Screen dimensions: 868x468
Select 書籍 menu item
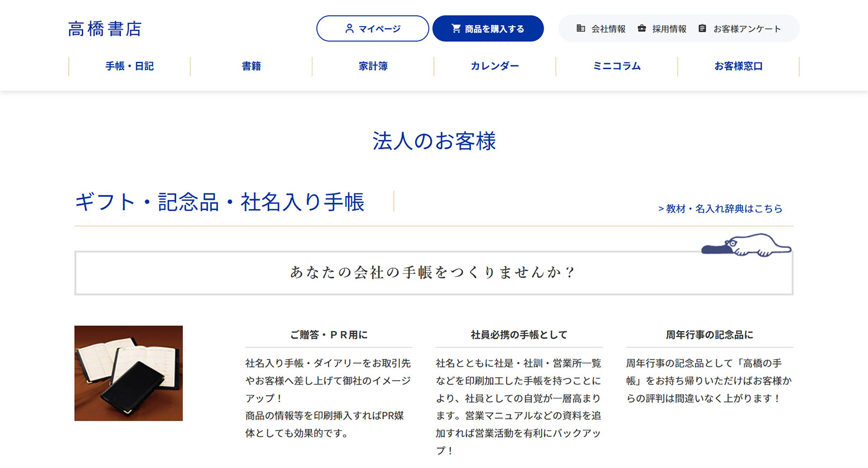(251, 66)
